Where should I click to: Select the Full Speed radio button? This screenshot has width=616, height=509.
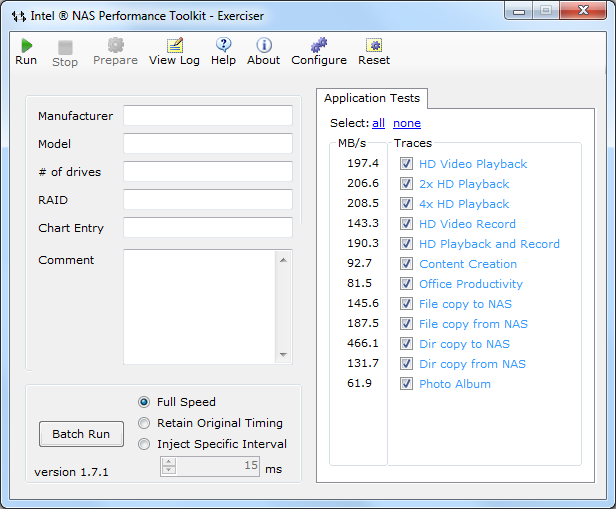(144, 402)
